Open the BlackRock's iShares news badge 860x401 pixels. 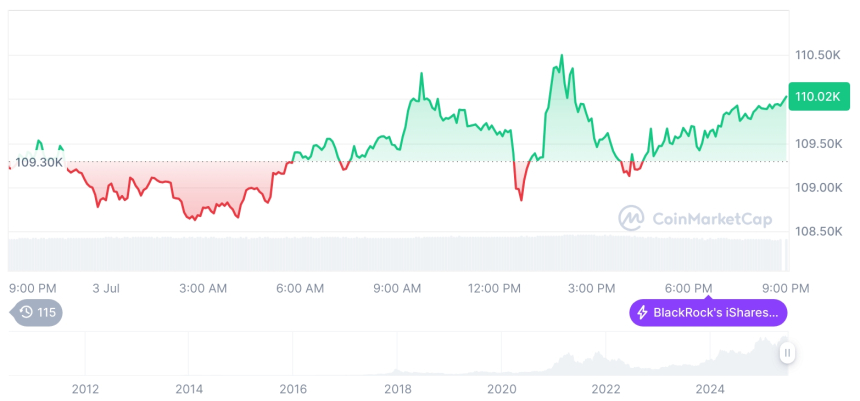[708, 313]
